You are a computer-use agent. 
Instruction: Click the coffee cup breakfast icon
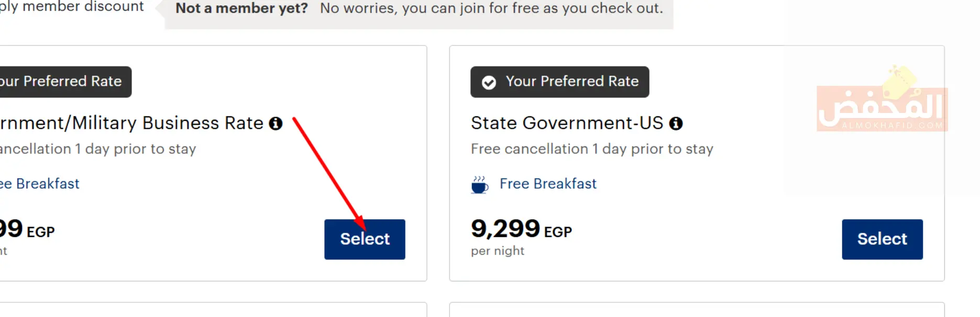pos(479,185)
